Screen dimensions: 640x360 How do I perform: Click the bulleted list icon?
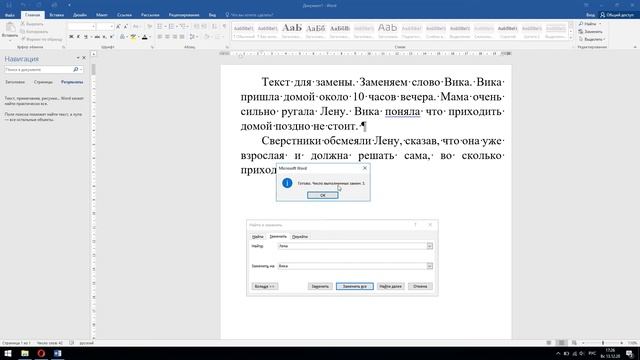point(160,26)
